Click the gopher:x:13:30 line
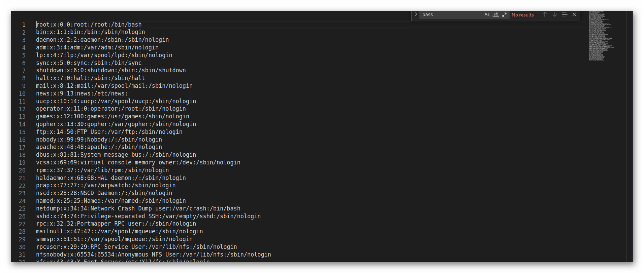Screen dimensions: 644x273 116,124
